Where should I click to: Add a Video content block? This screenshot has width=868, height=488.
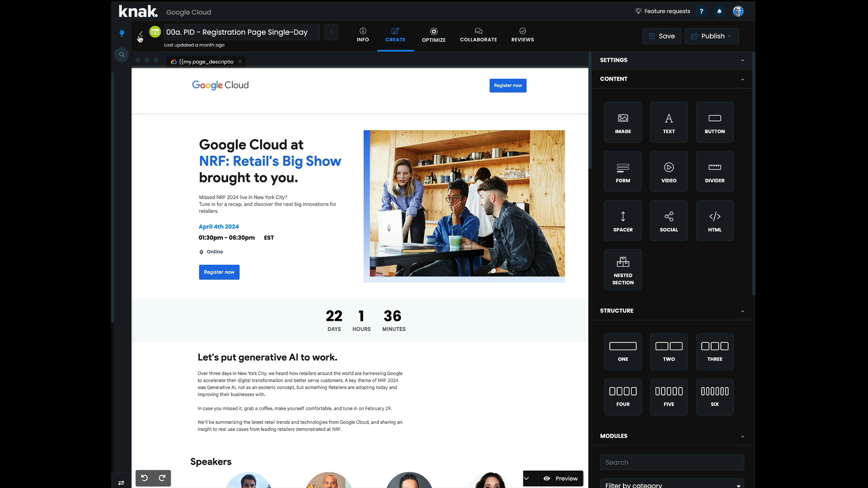coord(669,171)
